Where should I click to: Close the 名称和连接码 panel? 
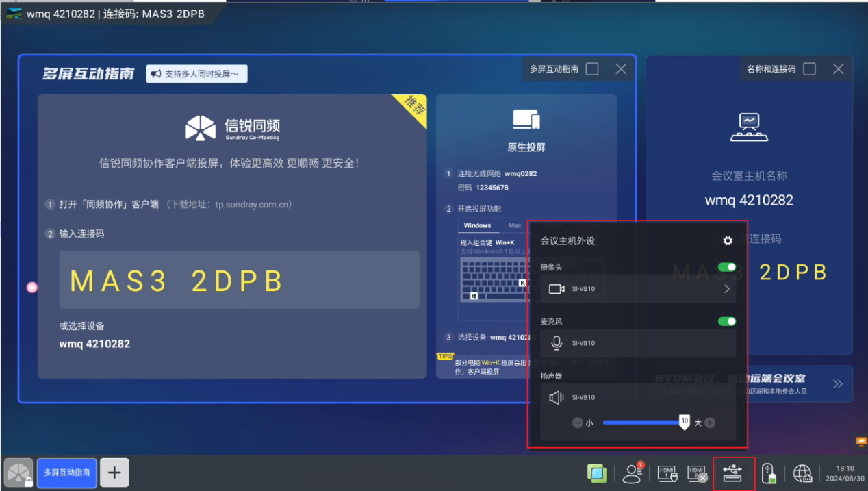[838, 68]
